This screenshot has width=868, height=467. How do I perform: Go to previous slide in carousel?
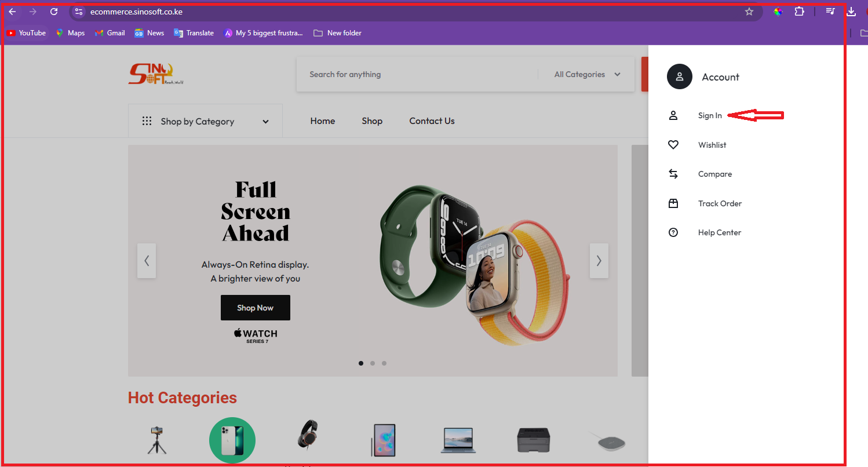147,261
